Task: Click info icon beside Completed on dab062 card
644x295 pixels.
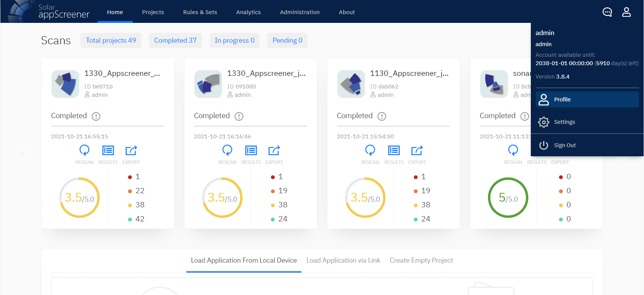Action: click(x=382, y=116)
